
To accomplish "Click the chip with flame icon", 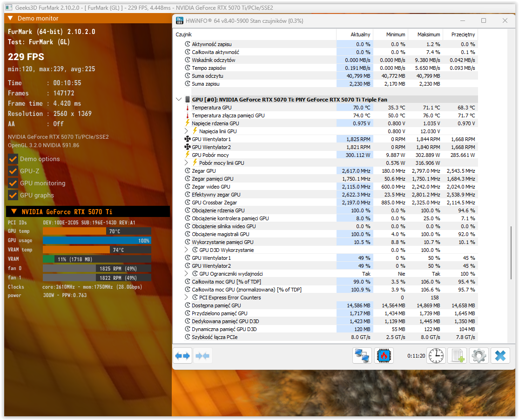I will point(384,356).
